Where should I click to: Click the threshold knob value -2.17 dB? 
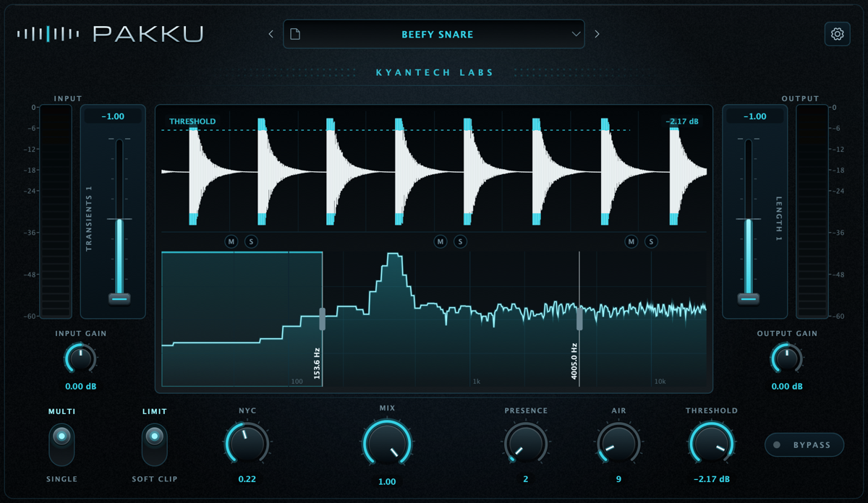pos(711,479)
